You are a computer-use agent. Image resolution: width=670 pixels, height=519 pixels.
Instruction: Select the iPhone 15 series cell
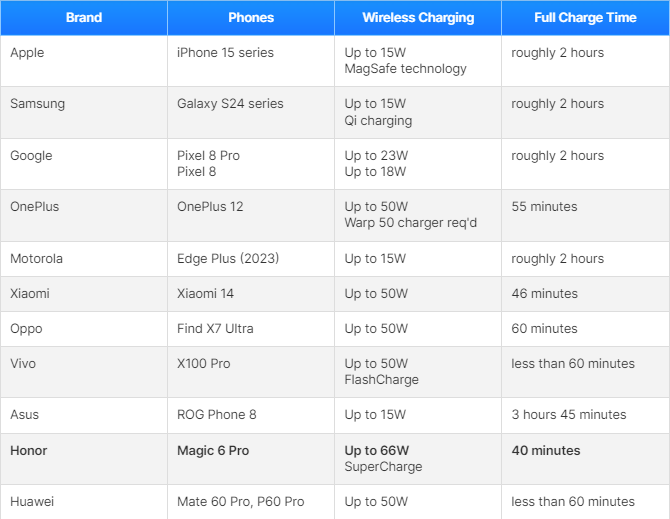[225, 52]
